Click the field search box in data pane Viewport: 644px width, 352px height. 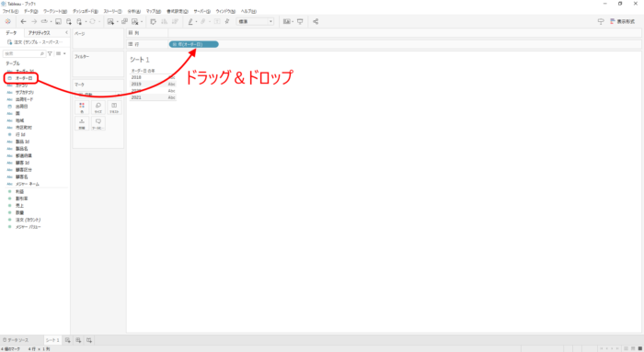pyautogui.click(x=24, y=53)
